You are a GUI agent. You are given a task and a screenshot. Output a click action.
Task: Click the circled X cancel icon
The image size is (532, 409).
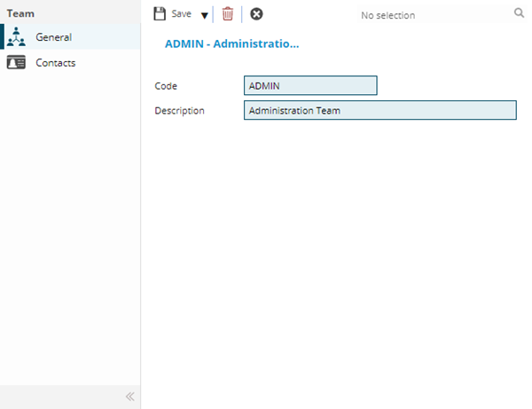256,14
